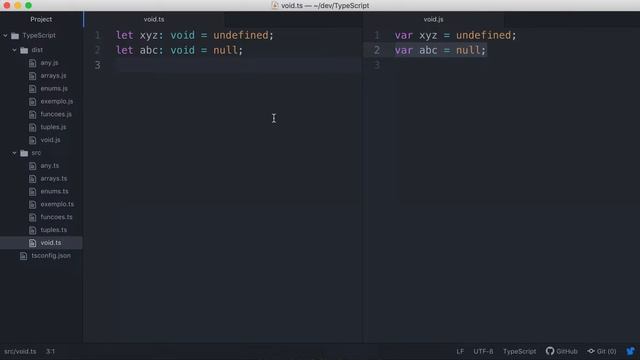This screenshot has width=640, height=360.
Task: Click the src folder icon
Action: pos(24,153)
